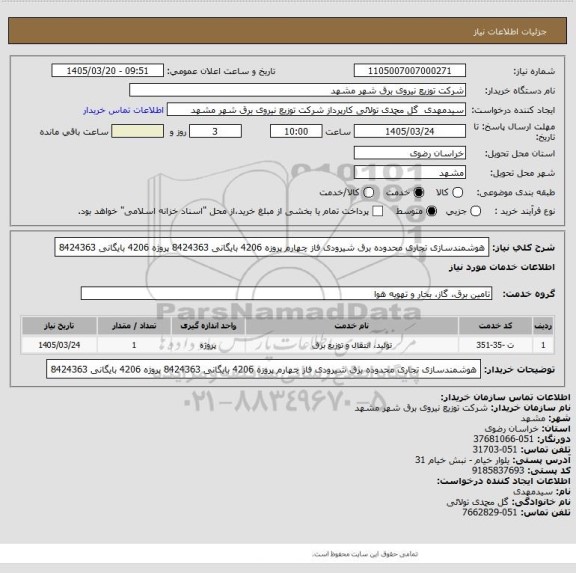Click the توضیحات خریدار text box
This screenshot has width=576, height=573.
(263, 369)
